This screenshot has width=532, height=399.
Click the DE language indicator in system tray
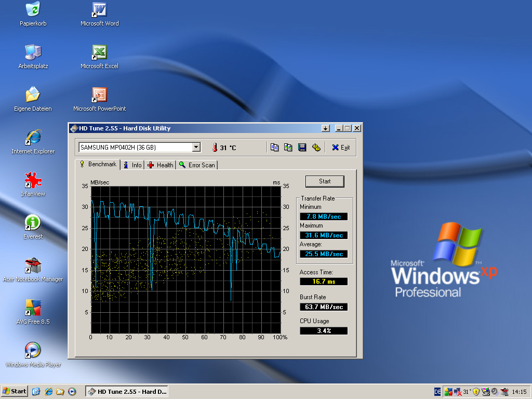pyautogui.click(x=437, y=392)
